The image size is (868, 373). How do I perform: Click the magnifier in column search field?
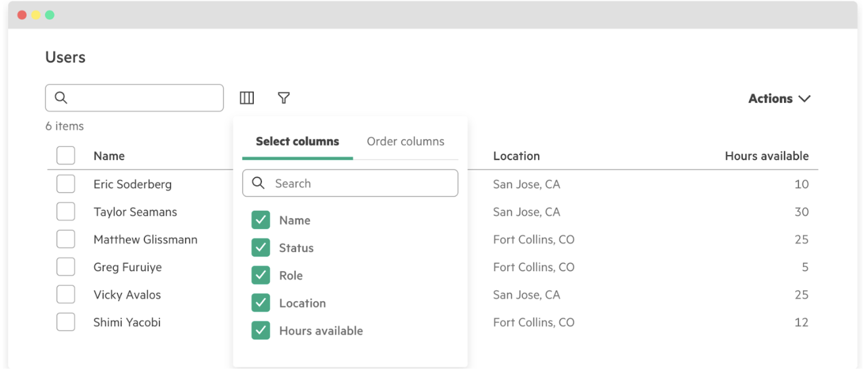pyautogui.click(x=258, y=183)
